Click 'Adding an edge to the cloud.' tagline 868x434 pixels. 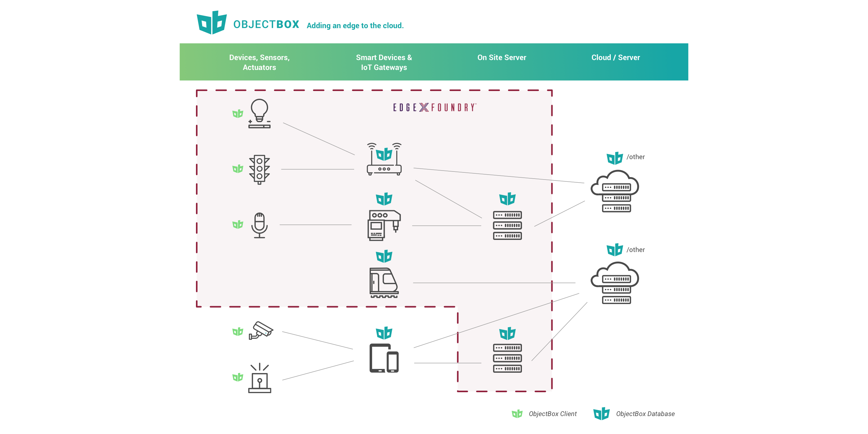coord(355,26)
